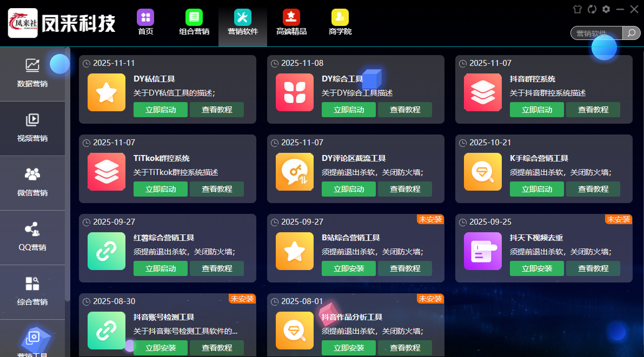Open 查看教程 for 抖音群控系统
This screenshot has height=357, width=644.
[x=593, y=110]
